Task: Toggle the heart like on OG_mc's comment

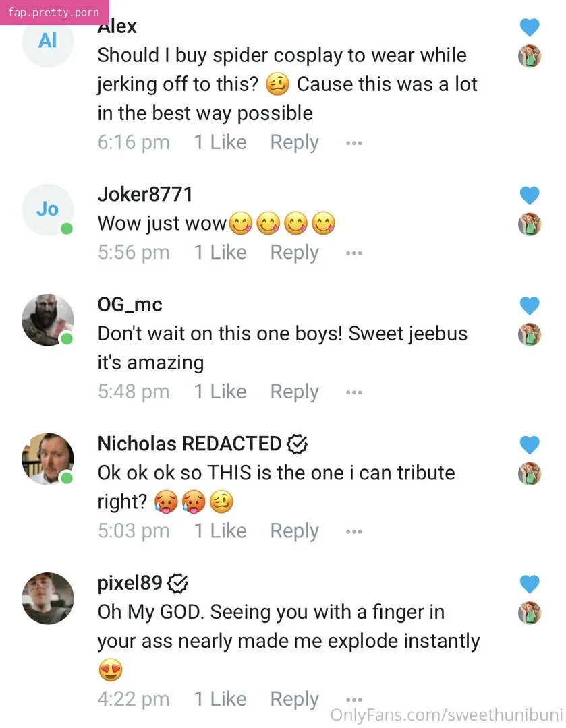Action: [x=530, y=306]
